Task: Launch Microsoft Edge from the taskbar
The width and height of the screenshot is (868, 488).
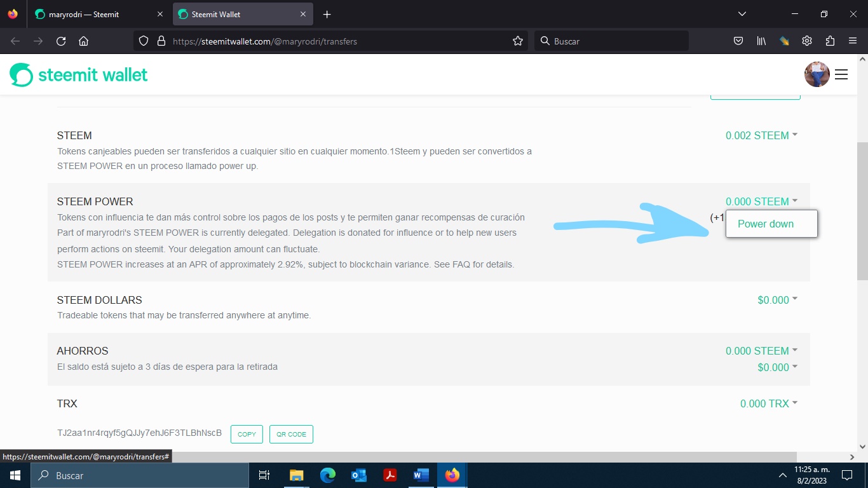Action: point(328,475)
